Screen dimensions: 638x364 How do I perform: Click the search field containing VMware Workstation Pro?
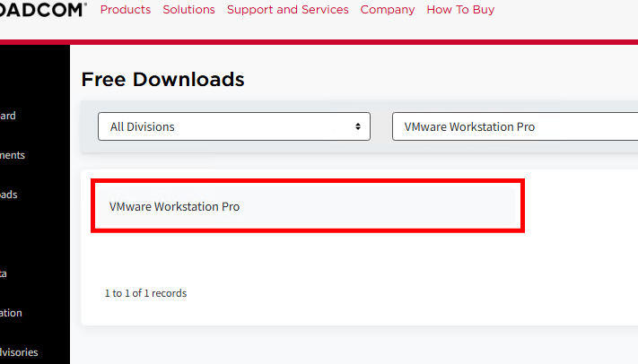point(511,126)
